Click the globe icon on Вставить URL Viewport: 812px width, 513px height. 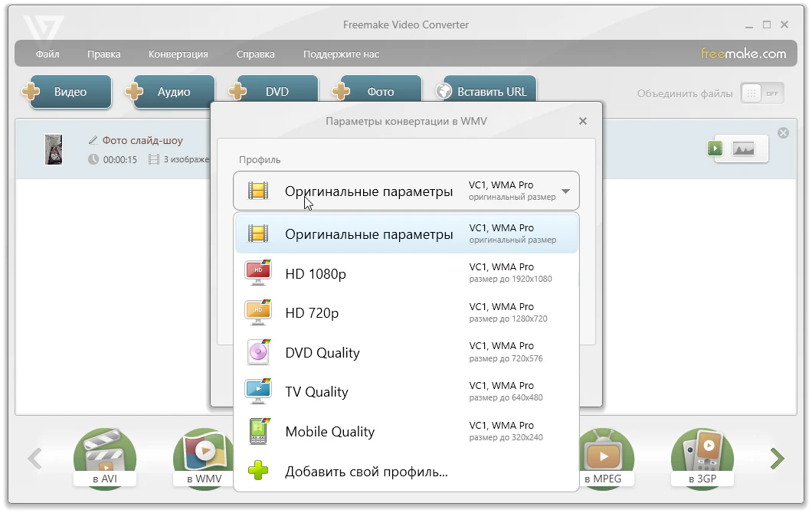point(444,91)
